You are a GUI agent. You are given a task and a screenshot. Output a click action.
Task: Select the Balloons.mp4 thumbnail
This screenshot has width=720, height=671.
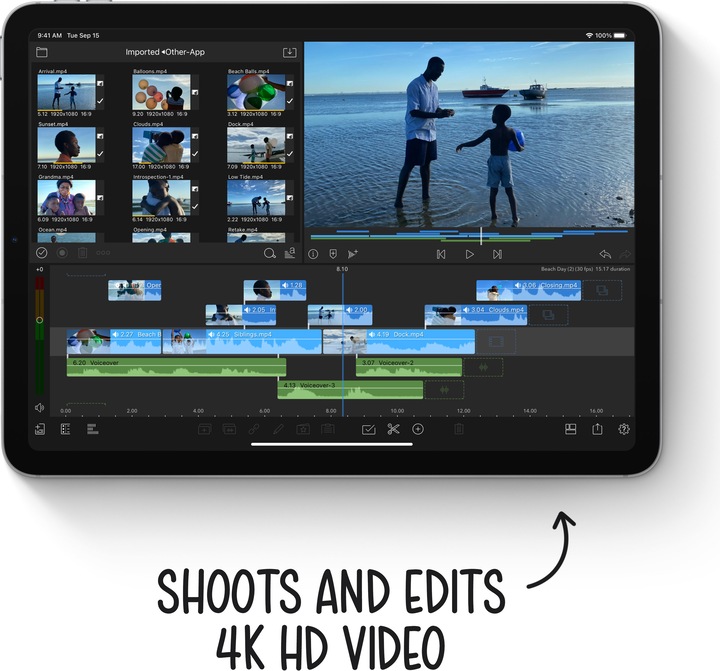pyautogui.click(x=161, y=92)
